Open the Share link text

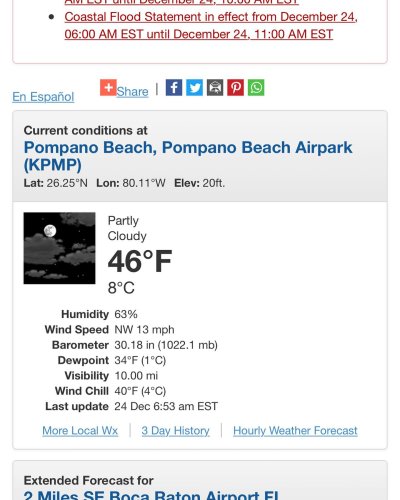[132, 91]
